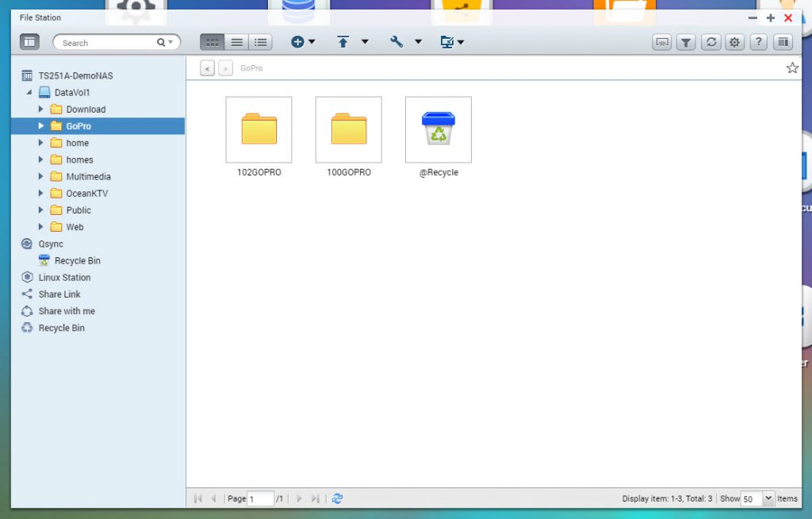812x519 pixels.
Task: Expand the Multimedia folder tree arrow
Action: (x=41, y=176)
